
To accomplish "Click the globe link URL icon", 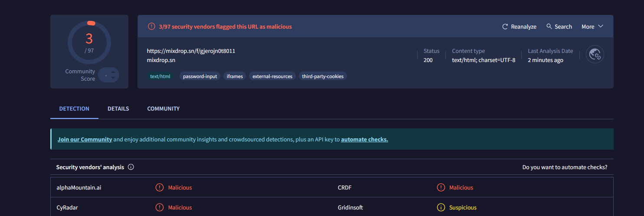I will click(595, 54).
